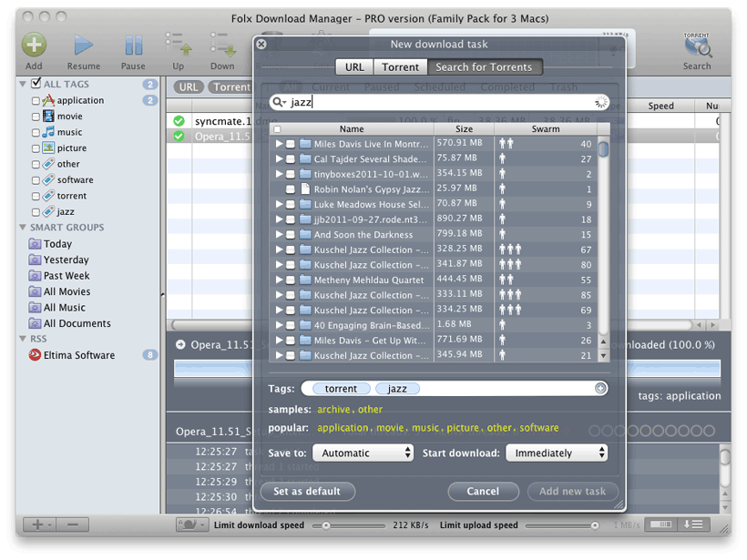The width and height of the screenshot is (747, 560).
Task: Switch to the Torrent tab in dialog
Action: tap(400, 67)
